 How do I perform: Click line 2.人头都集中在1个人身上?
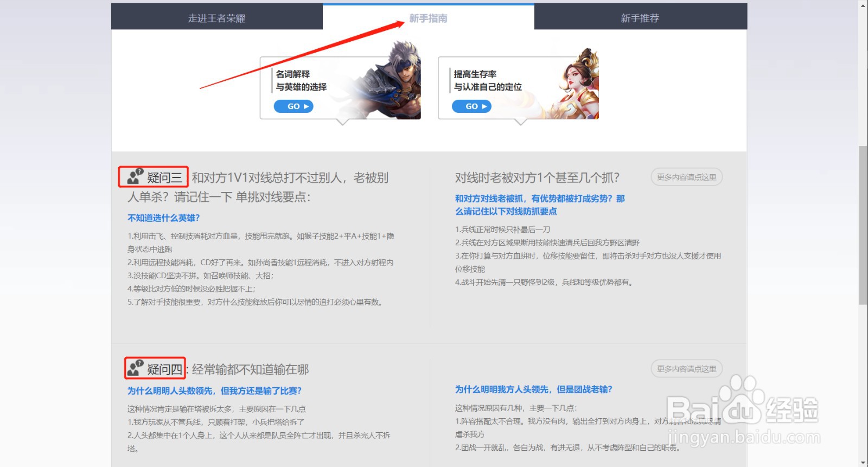pos(259,442)
